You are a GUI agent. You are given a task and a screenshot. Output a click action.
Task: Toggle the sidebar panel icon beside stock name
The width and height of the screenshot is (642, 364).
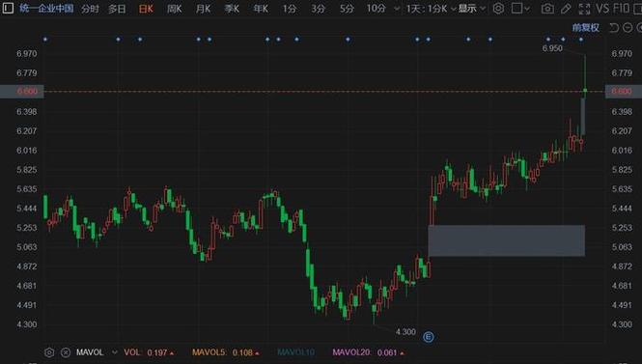[x=8, y=8]
